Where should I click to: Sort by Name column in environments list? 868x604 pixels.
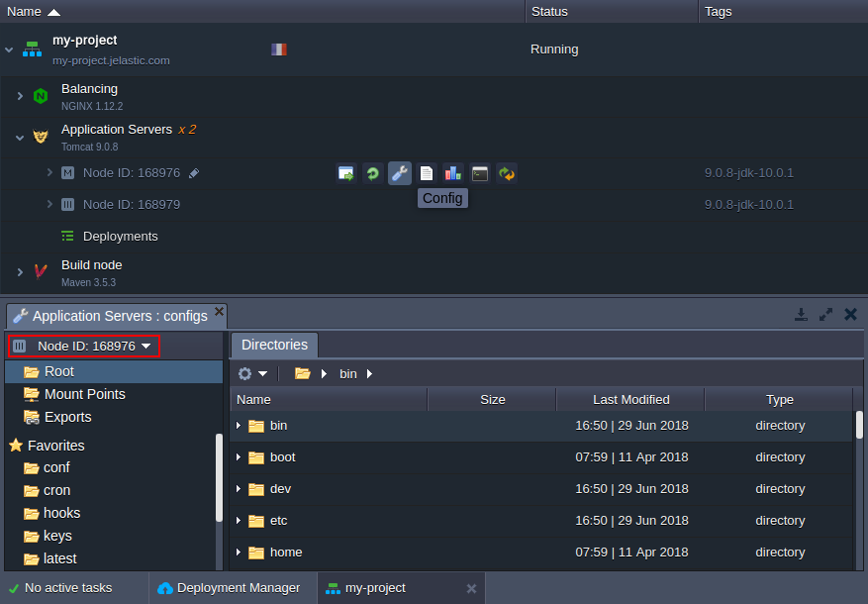(x=262, y=12)
